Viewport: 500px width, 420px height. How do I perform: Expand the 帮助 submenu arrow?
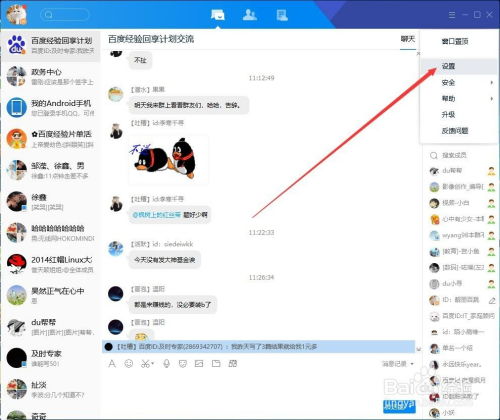click(x=492, y=98)
